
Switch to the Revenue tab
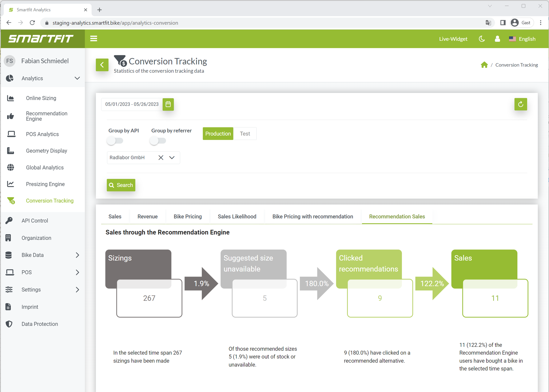(147, 217)
